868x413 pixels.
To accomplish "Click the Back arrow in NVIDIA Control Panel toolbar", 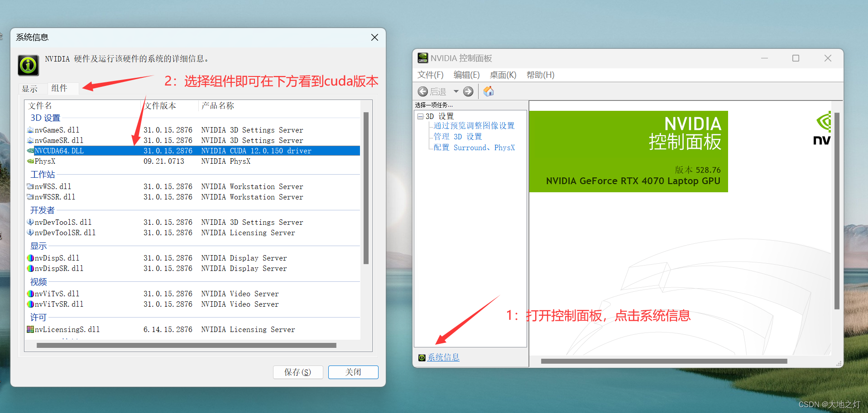I will coord(422,91).
